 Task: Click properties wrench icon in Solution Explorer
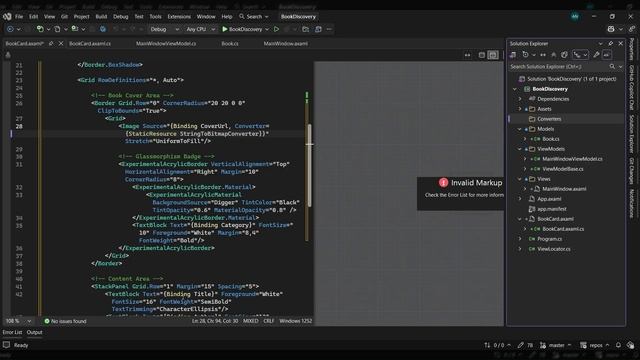[x=596, y=55]
